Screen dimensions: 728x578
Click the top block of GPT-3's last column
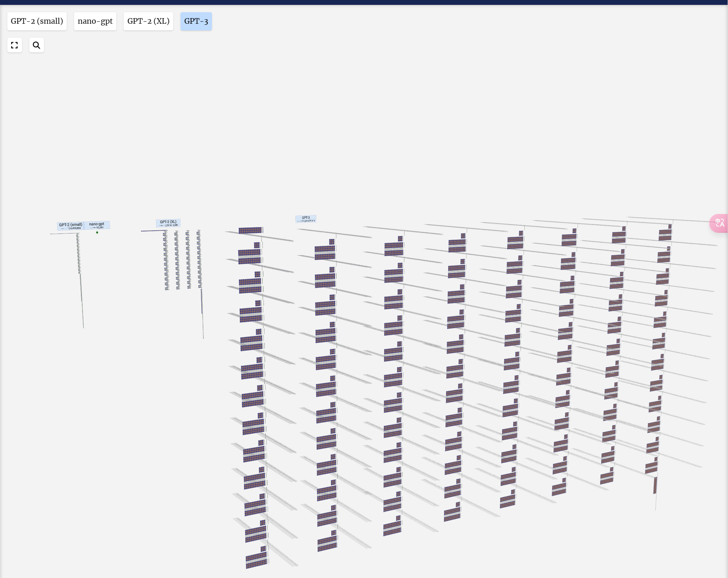[665, 234]
